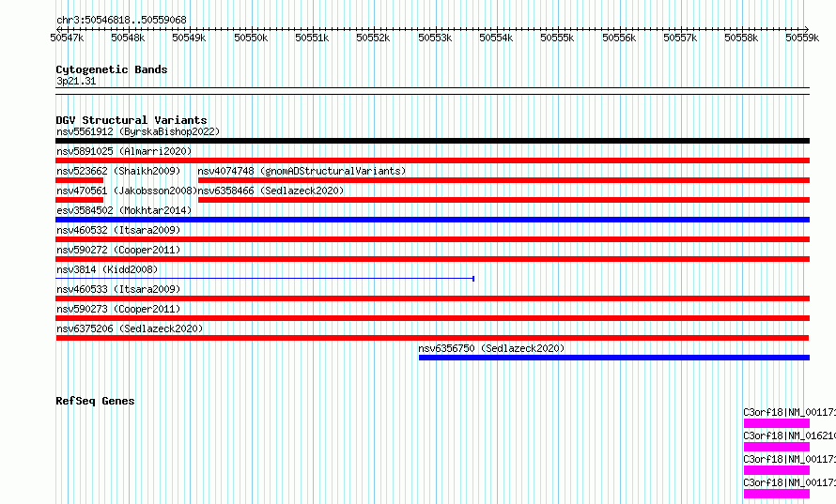
Task: Open nsv3814 (Kidd2008) label
Action: [107, 269]
